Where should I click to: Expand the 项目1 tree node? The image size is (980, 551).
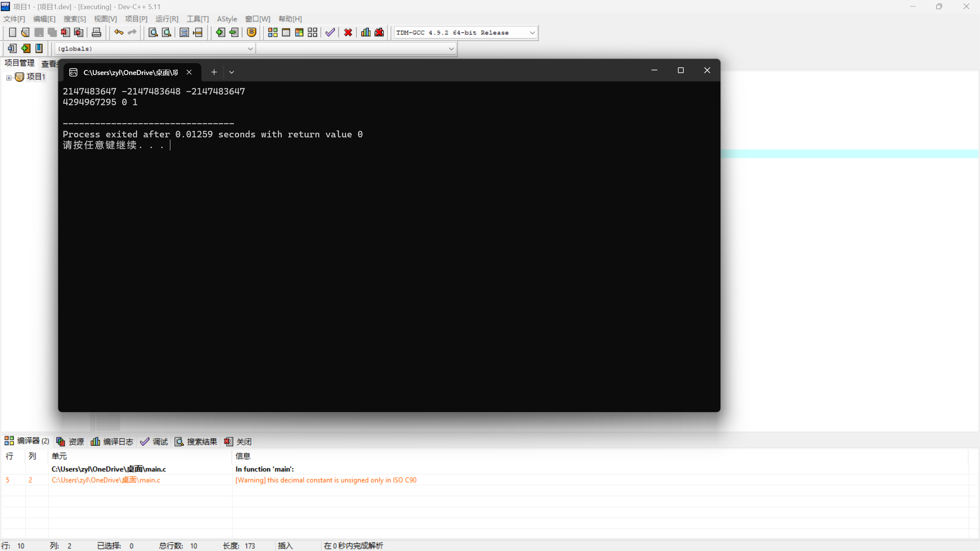coord(9,78)
